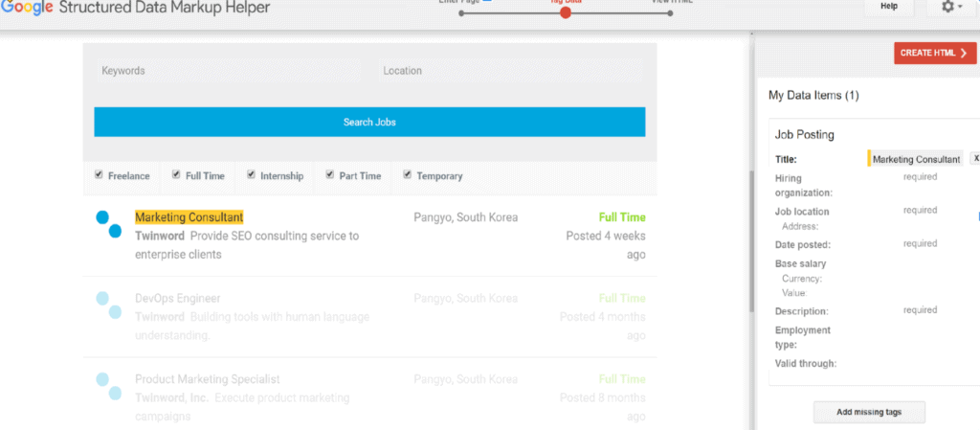Click Twinword, Inc. company name
980x430 pixels.
tap(172, 397)
